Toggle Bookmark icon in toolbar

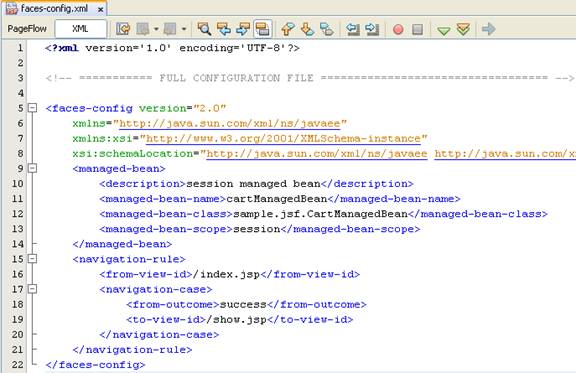point(327,29)
